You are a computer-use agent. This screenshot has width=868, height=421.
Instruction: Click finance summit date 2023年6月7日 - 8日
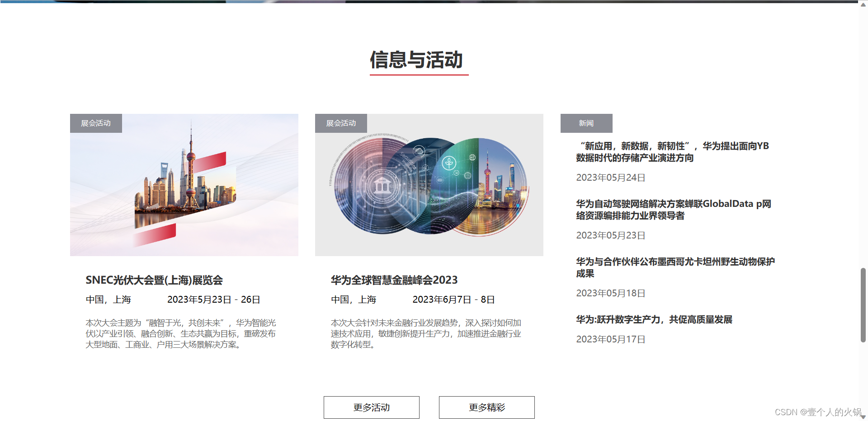(x=453, y=299)
